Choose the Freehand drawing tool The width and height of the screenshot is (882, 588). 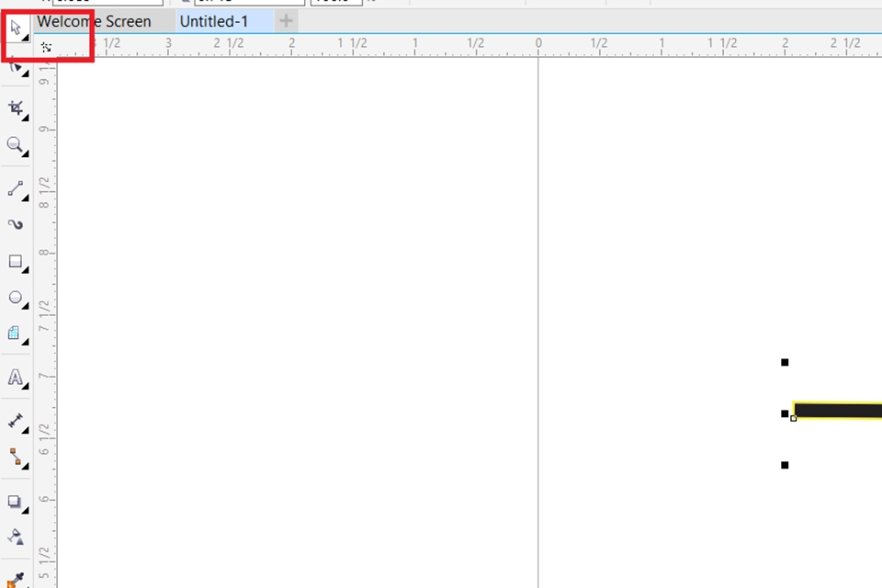16,189
